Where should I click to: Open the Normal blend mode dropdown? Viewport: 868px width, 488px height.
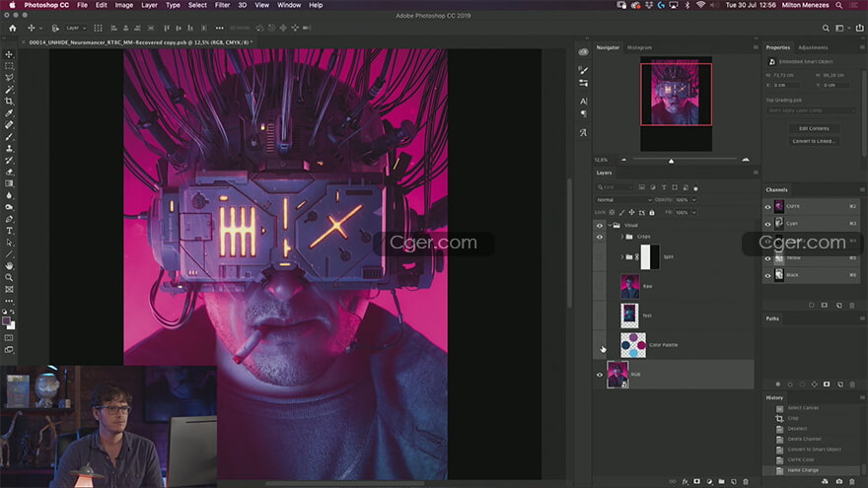pyautogui.click(x=623, y=200)
